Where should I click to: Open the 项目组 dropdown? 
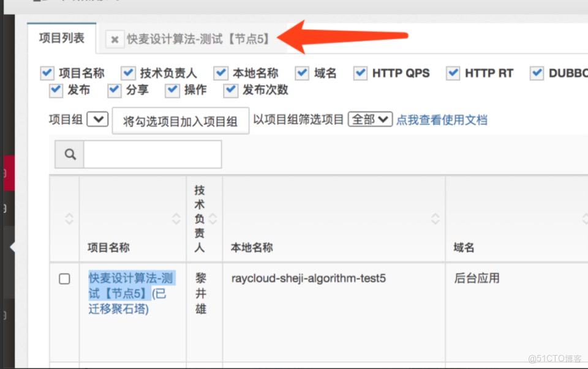pyautogui.click(x=97, y=119)
